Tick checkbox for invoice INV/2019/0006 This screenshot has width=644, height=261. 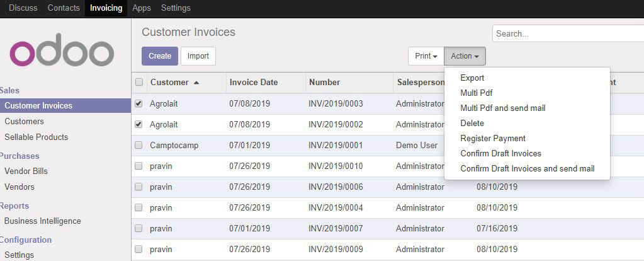139,187
